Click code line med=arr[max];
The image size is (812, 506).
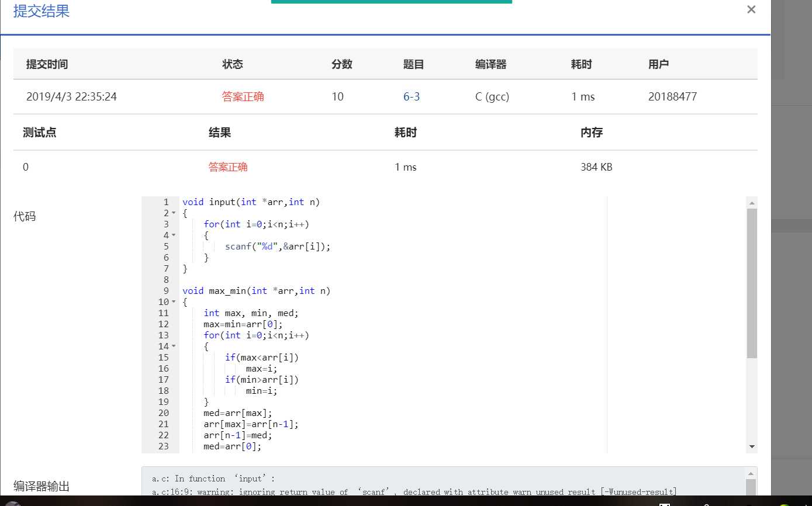point(238,413)
